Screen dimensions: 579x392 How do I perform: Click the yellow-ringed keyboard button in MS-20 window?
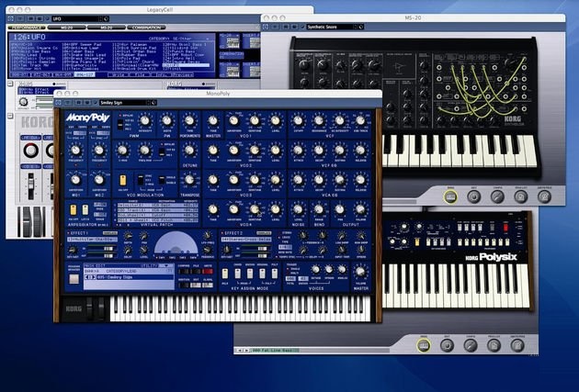(x=450, y=197)
